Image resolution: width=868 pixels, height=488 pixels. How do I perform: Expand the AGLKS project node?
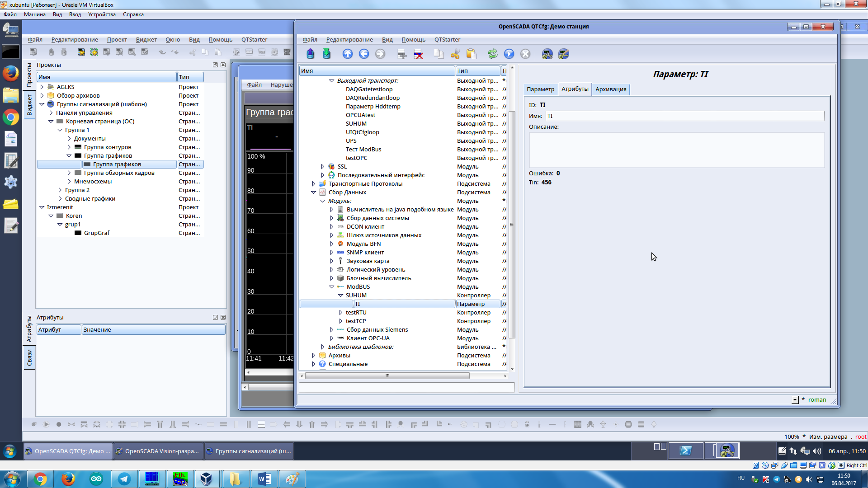tap(42, 87)
